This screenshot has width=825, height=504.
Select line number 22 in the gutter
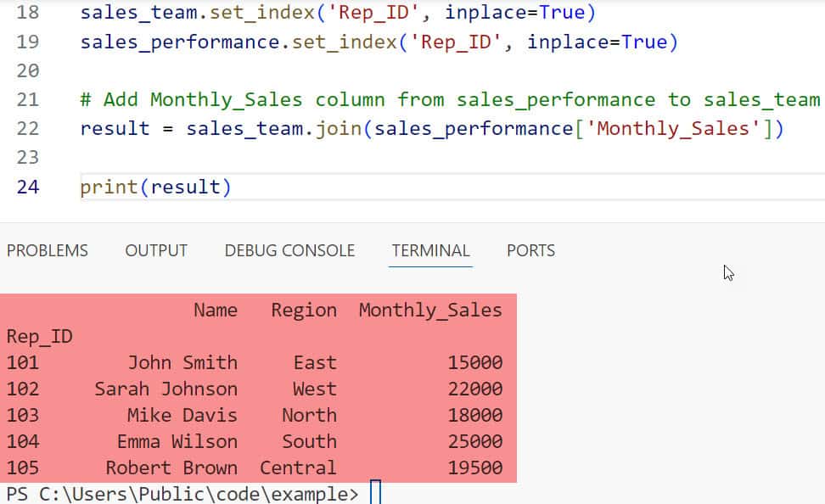[x=28, y=128]
